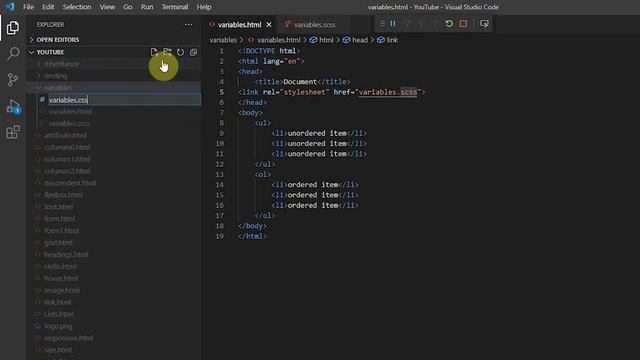Screen dimensions: 640x360
Task: Click the variables breadcrumb folder
Action: 223,40
